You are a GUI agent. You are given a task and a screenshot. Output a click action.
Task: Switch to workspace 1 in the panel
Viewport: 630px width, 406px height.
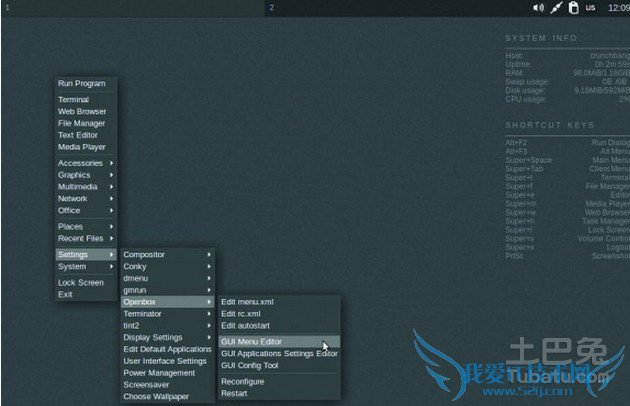click(x=133, y=8)
